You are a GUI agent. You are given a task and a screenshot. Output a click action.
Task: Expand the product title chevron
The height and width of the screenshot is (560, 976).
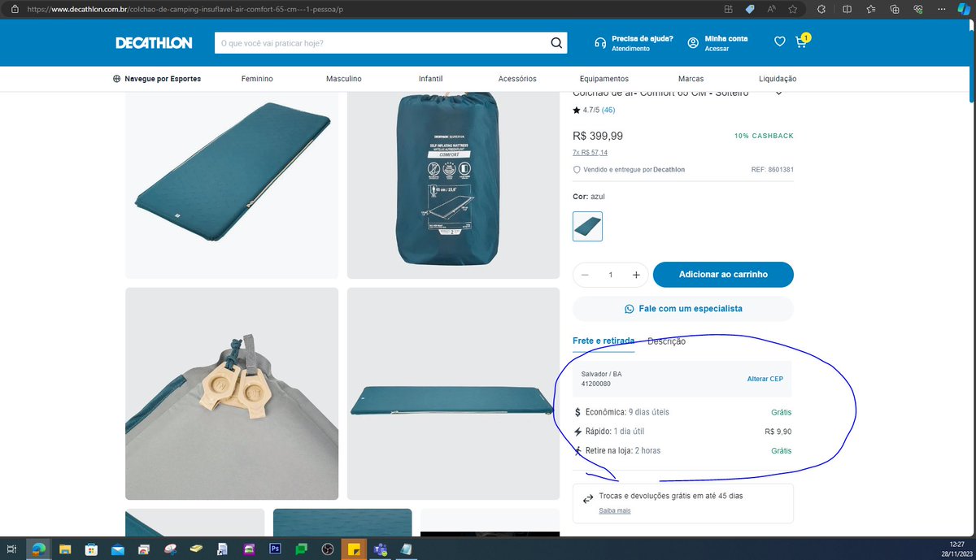tap(778, 93)
